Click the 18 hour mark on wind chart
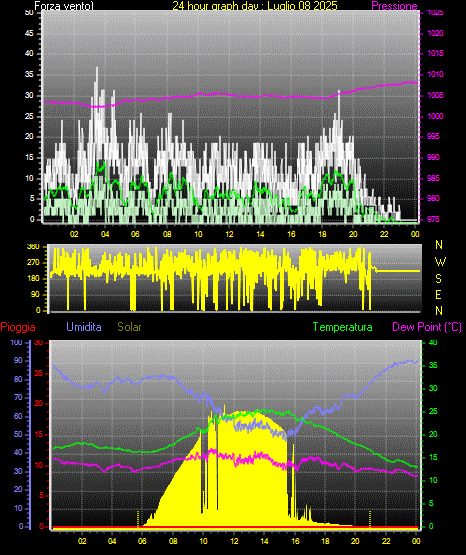 coord(322,234)
